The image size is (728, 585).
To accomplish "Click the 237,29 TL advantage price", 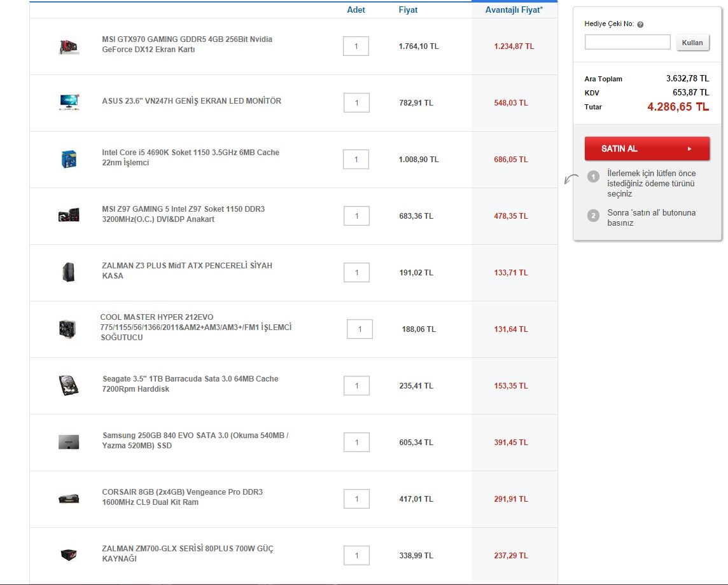I will 511,556.
